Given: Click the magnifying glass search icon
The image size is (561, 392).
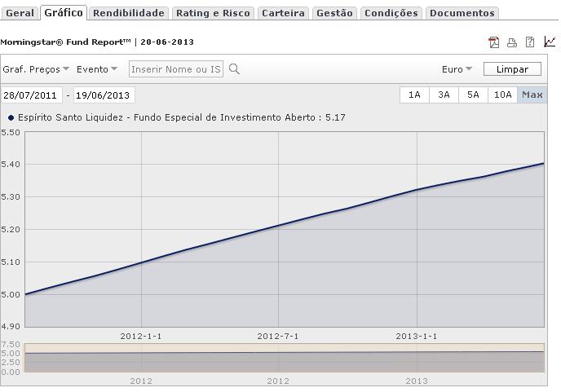Looking at the screenshot, I should click(x=235, y=69).
